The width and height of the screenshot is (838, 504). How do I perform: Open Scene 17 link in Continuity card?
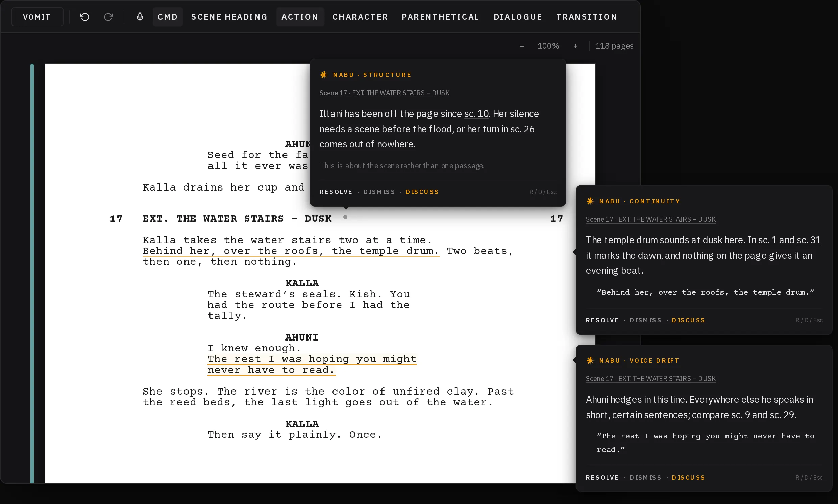[651, 219]
